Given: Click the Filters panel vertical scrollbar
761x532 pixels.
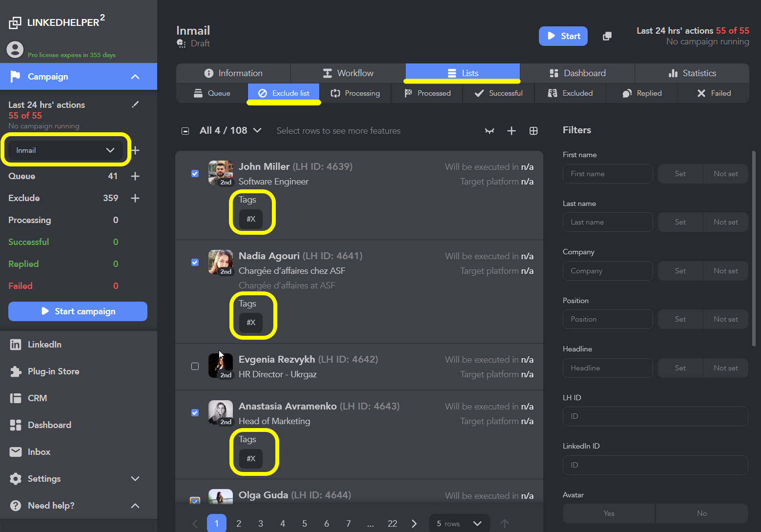Looking at the screenshot, I should pos(754,249).
